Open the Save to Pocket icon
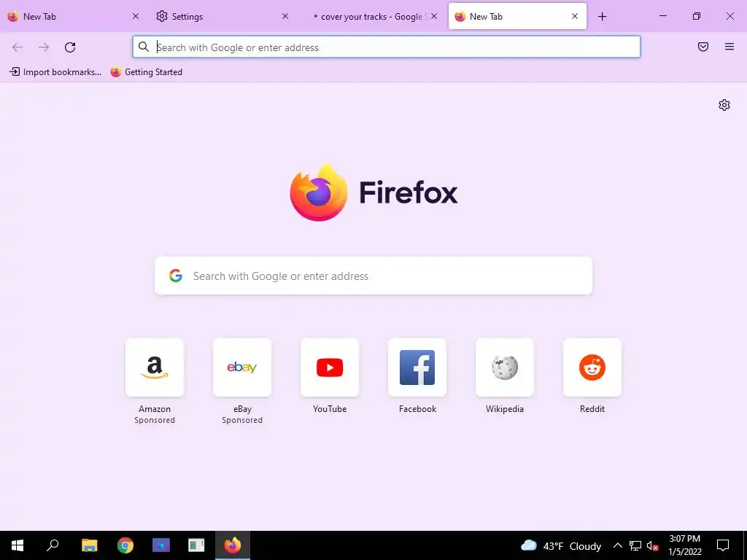The width and height of the screenshot is (747, 560). (703, 47)
